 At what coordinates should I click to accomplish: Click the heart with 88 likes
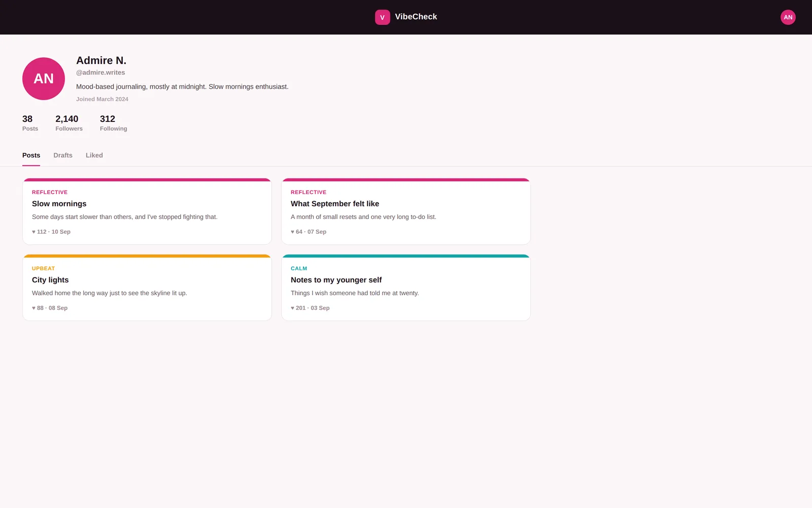click(34, 308)
